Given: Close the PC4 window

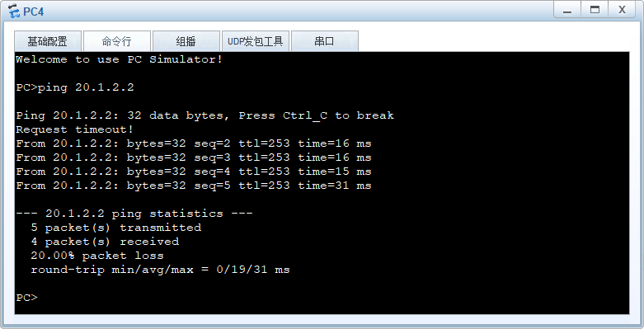Looking at the screenshot, I should pos(622,10).
